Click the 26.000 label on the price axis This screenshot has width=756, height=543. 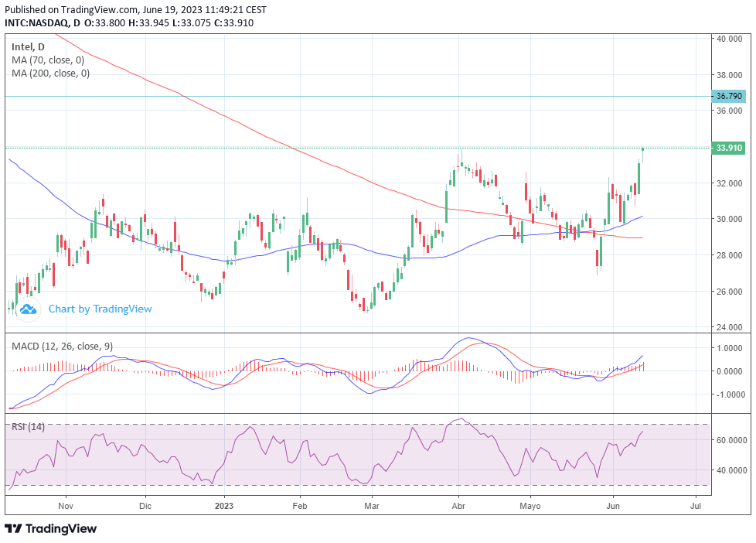(729, 292)
